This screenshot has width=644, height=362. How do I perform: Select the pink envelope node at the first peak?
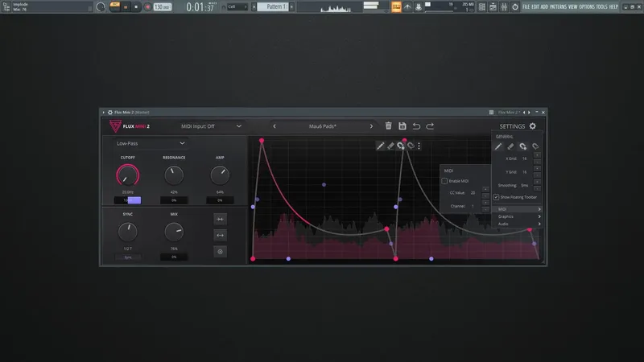(261, 141)
